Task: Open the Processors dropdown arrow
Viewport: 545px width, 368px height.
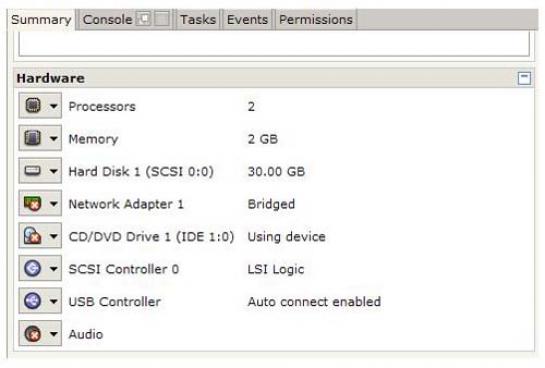Action: click(54, 106)
